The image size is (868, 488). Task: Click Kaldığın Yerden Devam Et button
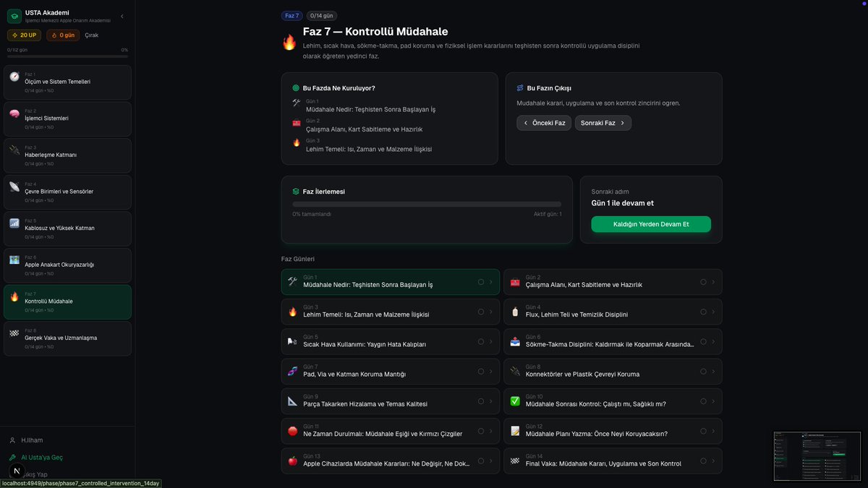[x=651, y=224]
